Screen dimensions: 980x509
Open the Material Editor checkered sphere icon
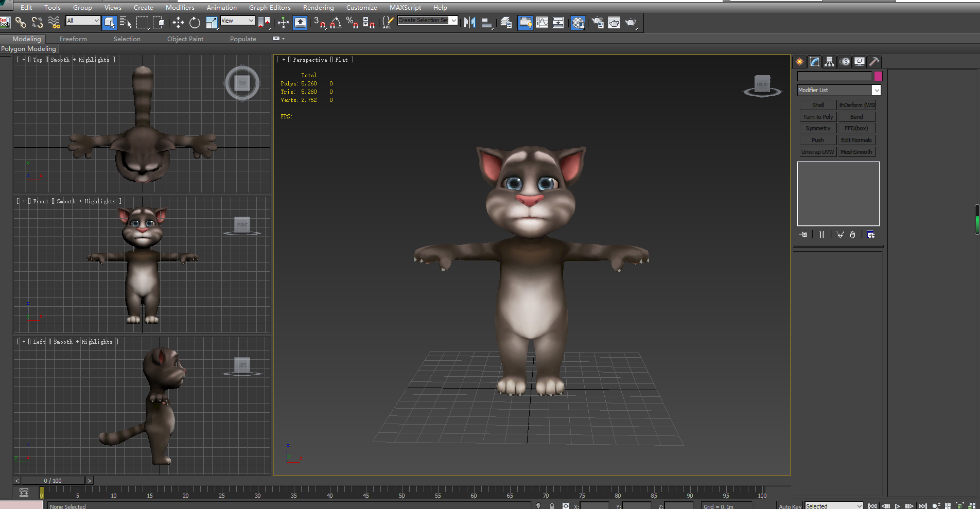pyautogui.click(x=578, y=23)
